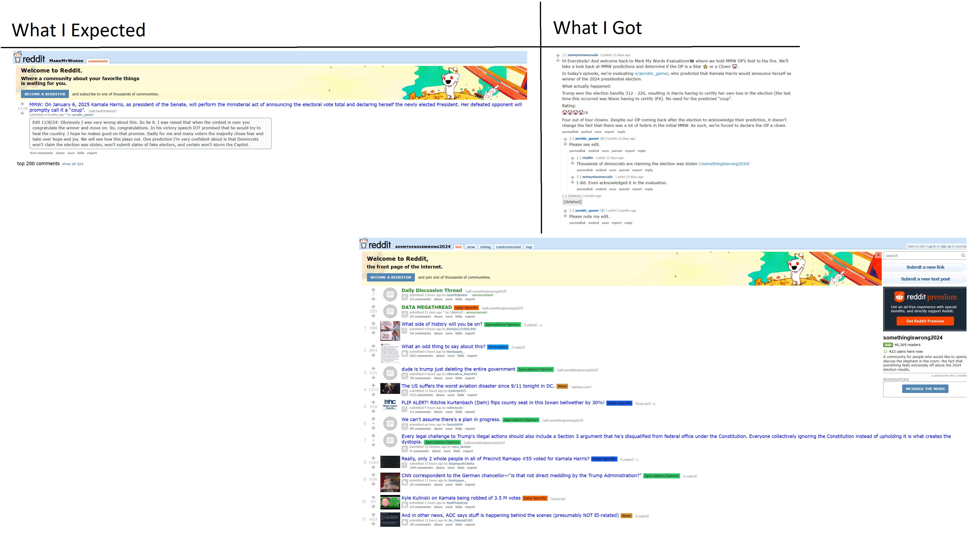Upvote the 'What side of history' post
The width and height of the screenshot is (980, 547).
[x=373, y=324]
